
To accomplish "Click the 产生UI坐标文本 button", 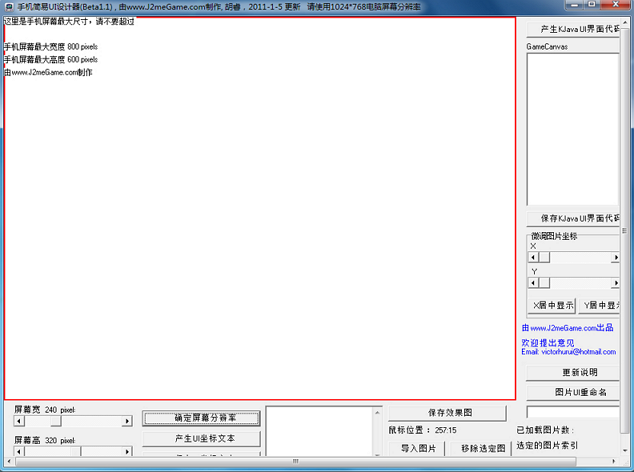I will point(201,438).
